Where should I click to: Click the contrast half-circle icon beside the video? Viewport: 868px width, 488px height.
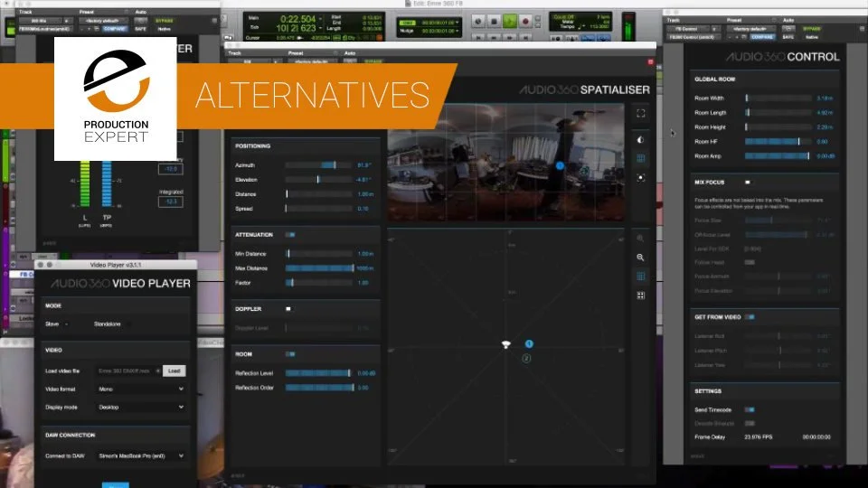coord(640,140)
